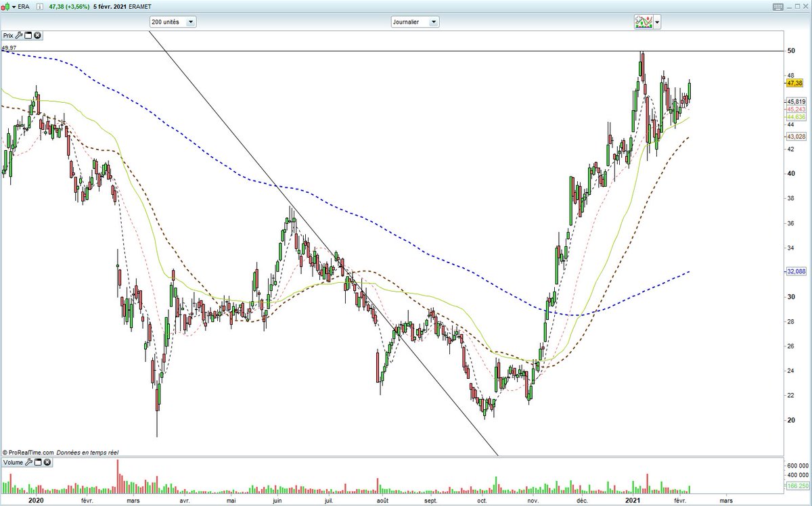
Task: Click the sept. label on the time axis
Action: [431, 501]
